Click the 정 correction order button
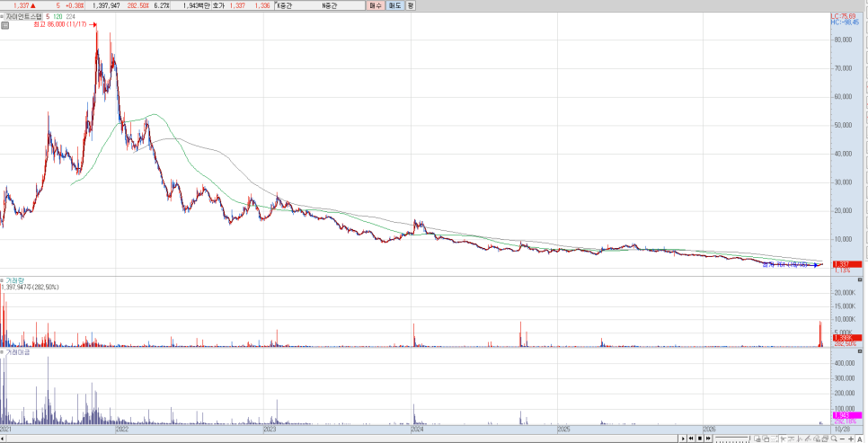 (411, 5)
